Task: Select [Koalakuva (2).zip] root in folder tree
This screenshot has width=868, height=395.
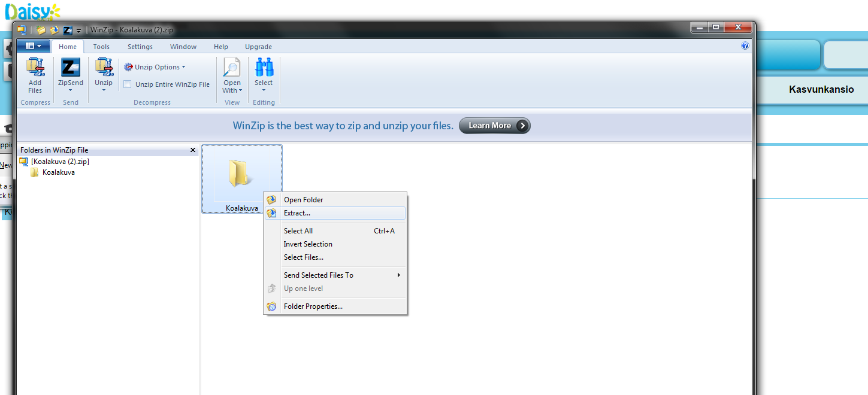Action: [x=60, y=162]
